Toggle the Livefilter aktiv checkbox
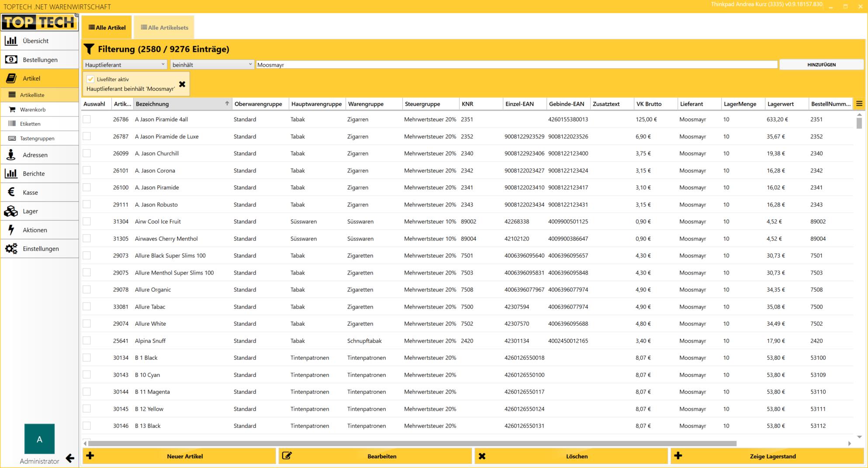The width and height of the screenshot is (868, 468). click(x=90, y=79)
